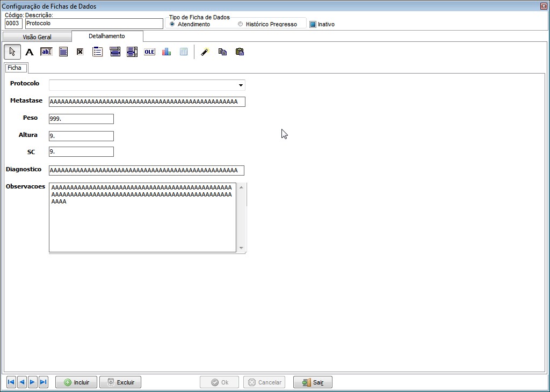Viewport: 550px width, 392px height.
Task: Select the Ficha sub-tab
Action: (x=15, y=68)
